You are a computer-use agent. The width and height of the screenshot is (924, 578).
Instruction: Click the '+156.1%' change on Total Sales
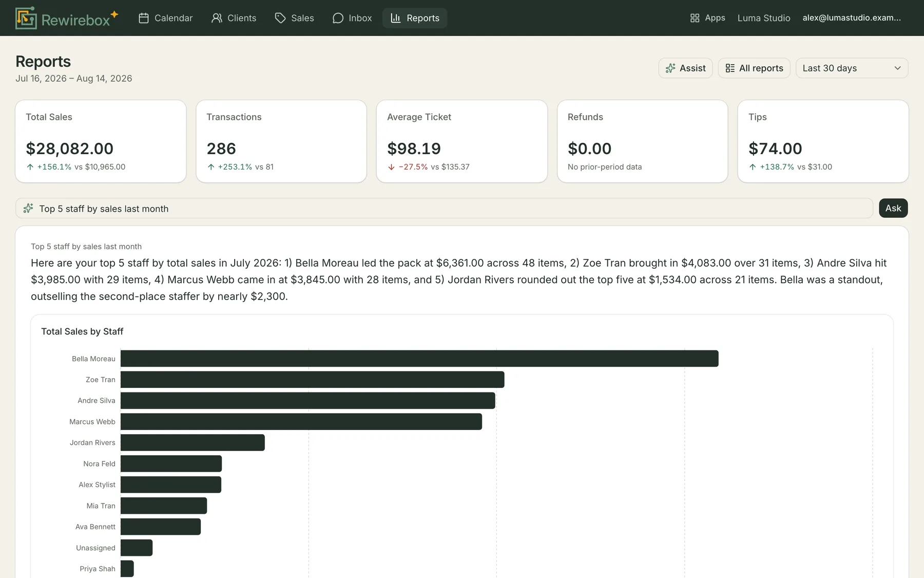pos(54,167)
